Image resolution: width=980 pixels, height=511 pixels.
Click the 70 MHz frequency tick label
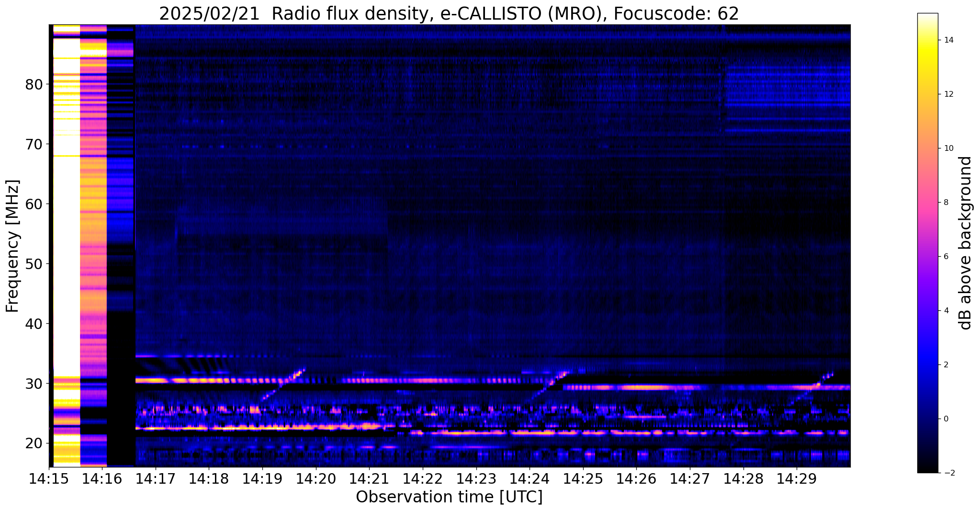coord(34,145)
